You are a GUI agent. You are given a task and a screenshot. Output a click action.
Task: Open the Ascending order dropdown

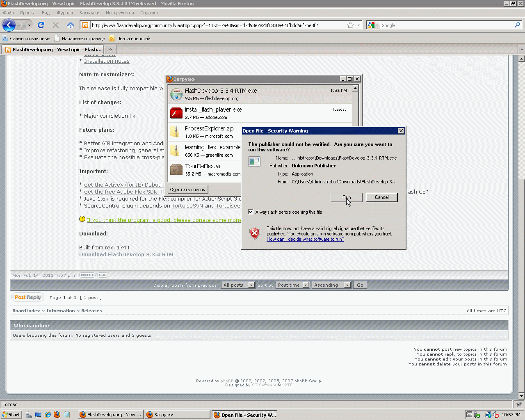[x=331, y=285]
